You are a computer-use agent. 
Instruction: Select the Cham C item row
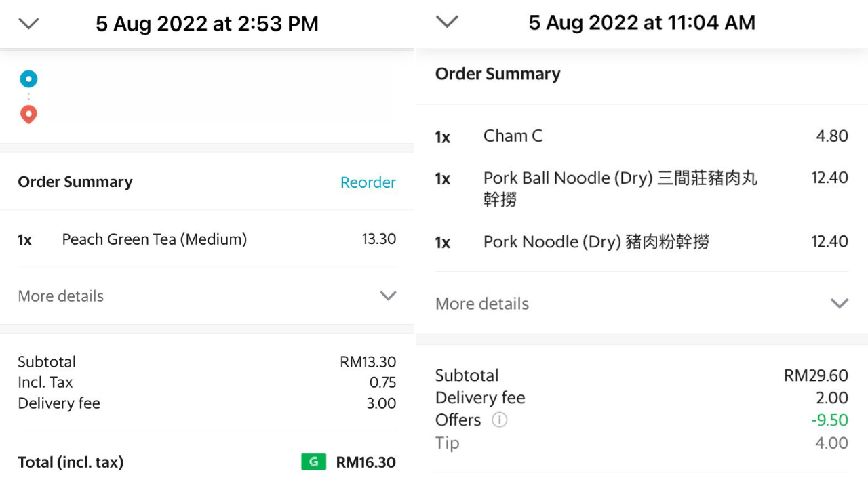[642, 136]
